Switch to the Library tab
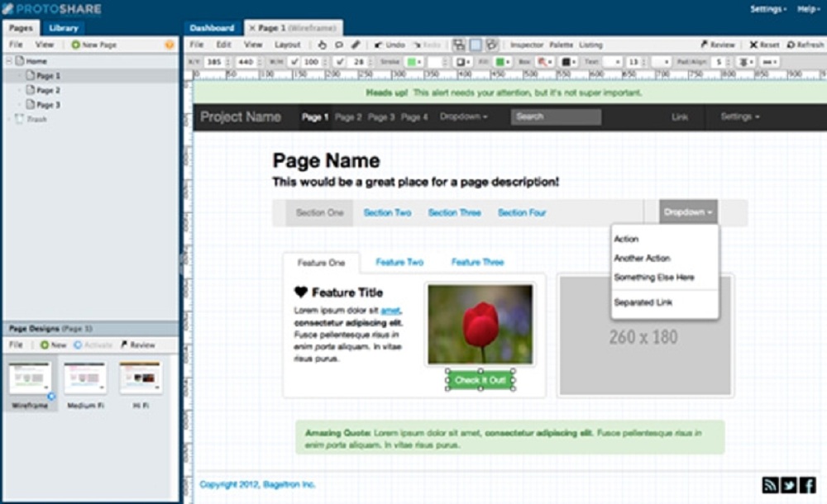827x504 pixels. tap(64, 28)
